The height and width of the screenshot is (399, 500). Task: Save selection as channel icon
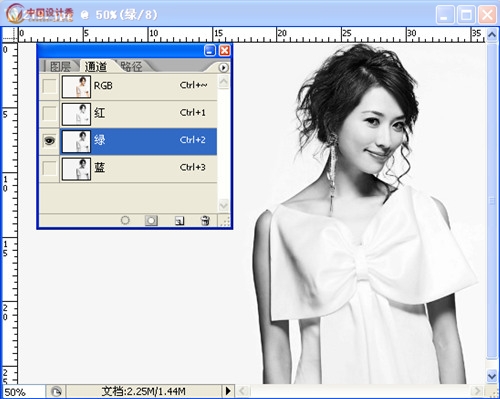click(x=151, y=220)
